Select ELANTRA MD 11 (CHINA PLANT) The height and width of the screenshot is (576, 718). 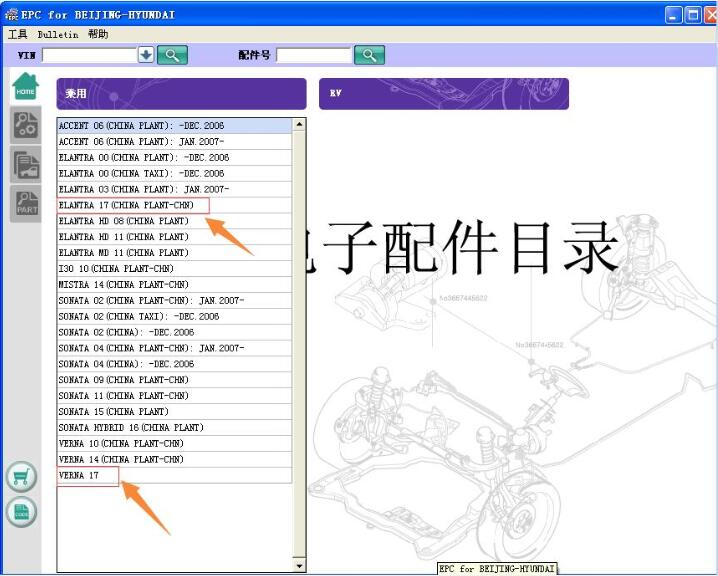tap(174, 253)
